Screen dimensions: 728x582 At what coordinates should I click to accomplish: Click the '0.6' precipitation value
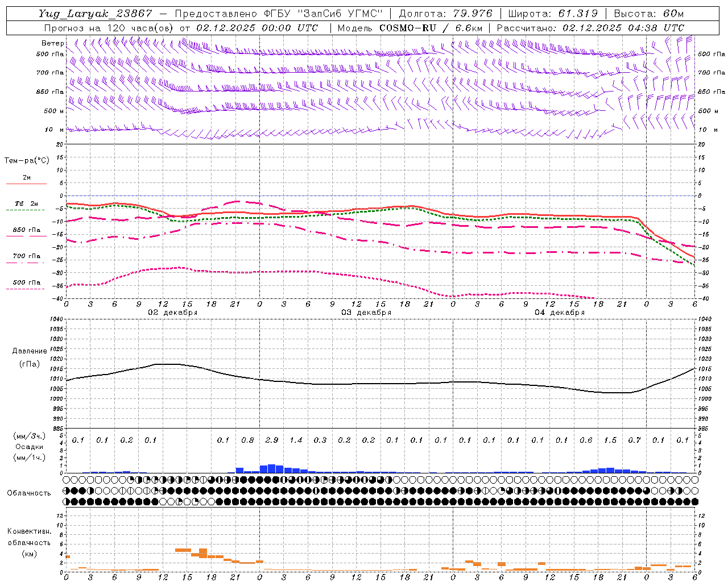586,440
